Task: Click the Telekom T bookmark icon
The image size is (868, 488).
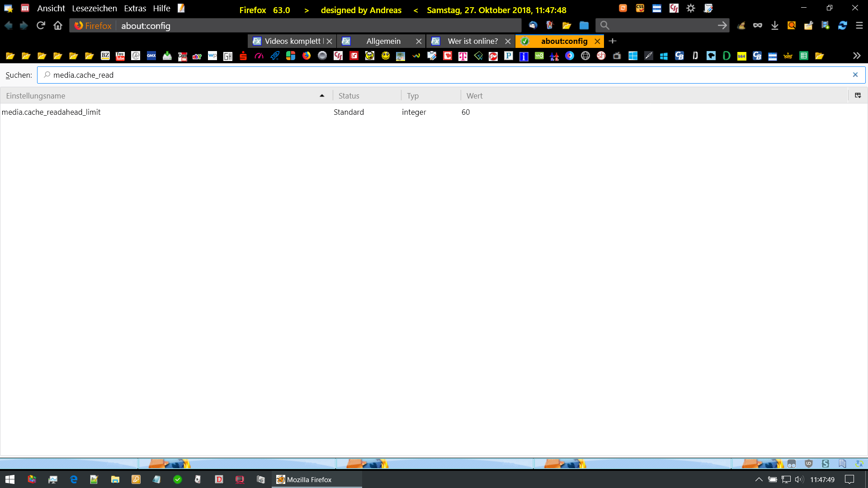Action: [462, 56]
